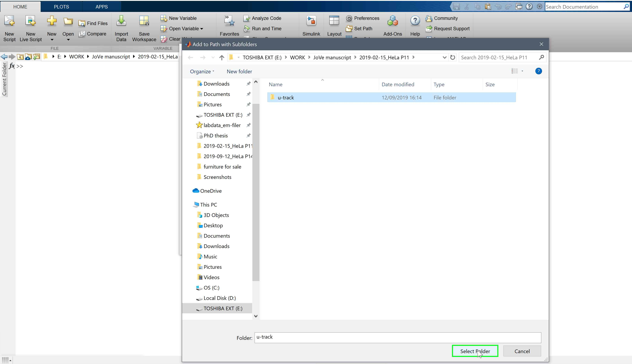Go up one folder level in dialog
This screenshot has width=632, height=364.
click(222, 58)
